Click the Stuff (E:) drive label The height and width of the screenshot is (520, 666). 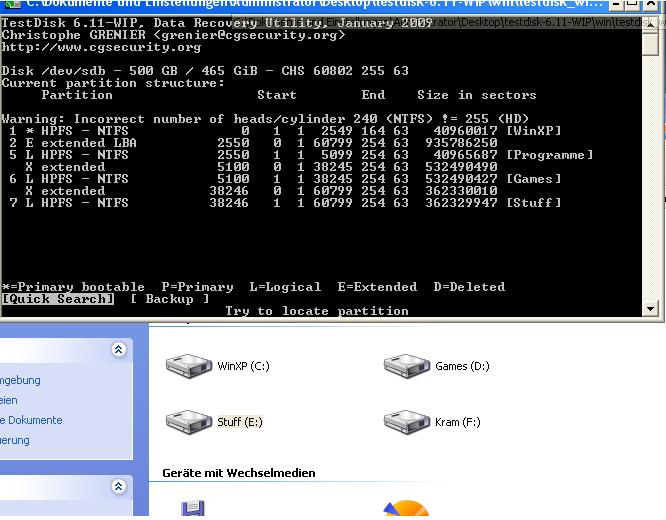click(240, 422)
